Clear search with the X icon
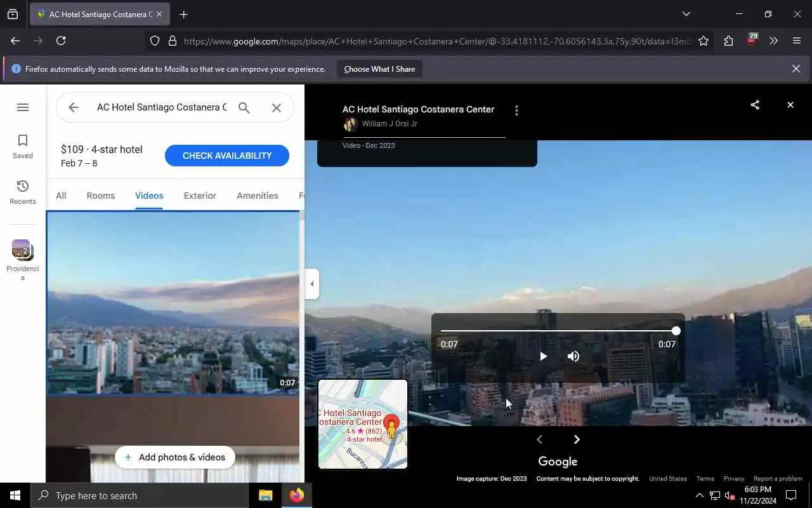Screen dimensions: 812x508 coord(277,107)
